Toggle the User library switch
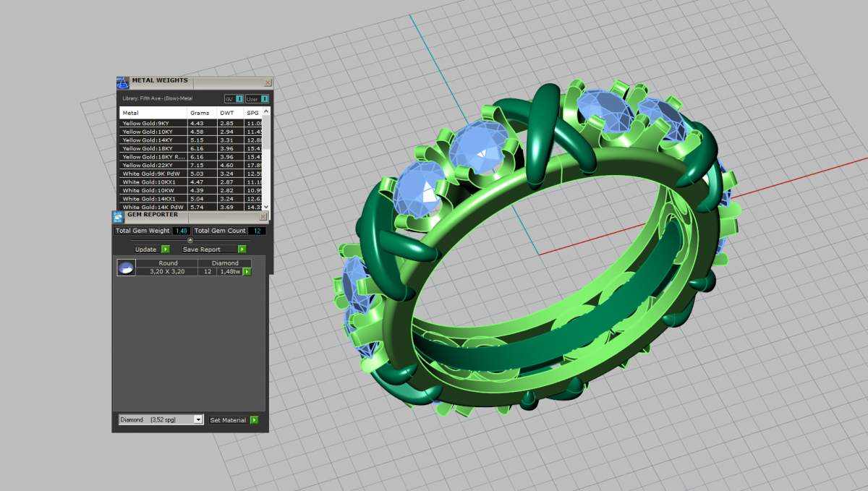868x491 pixels. click(264, 99)
